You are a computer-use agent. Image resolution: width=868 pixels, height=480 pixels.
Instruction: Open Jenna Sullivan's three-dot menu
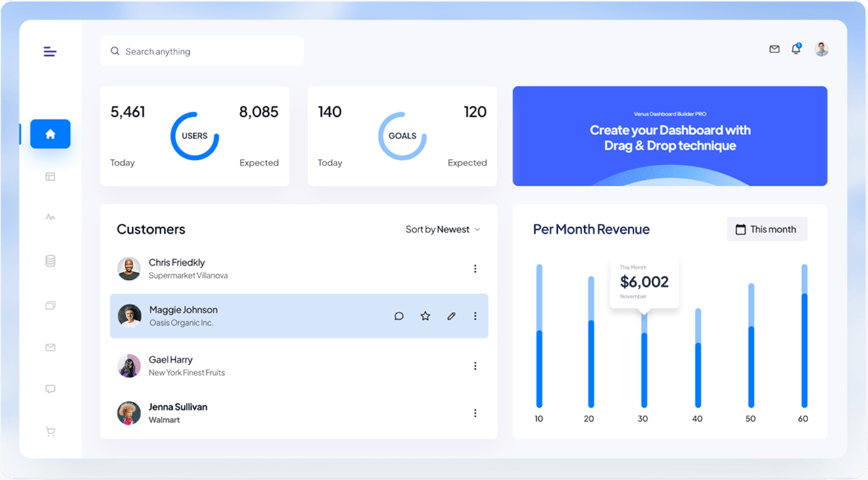point(475,413)
